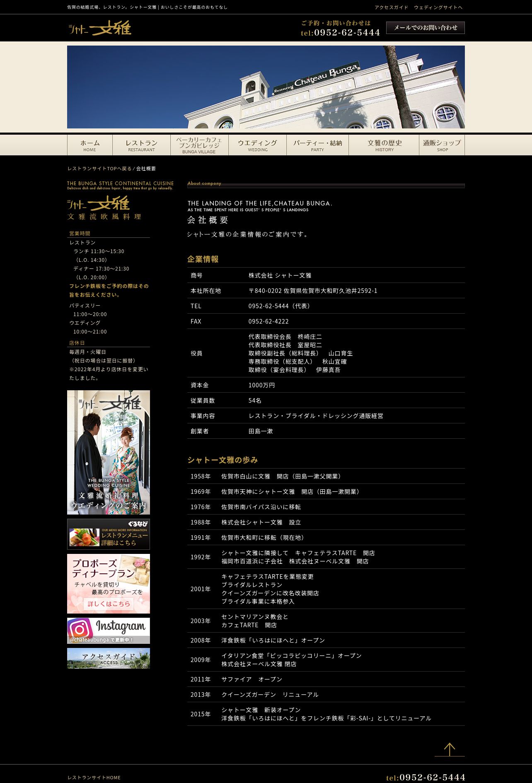Image resolution: width=532 pixels, height=783 pixels.
Task: Click ランチ 11:30〜15:30 hours text
Action: pos(99,251)
